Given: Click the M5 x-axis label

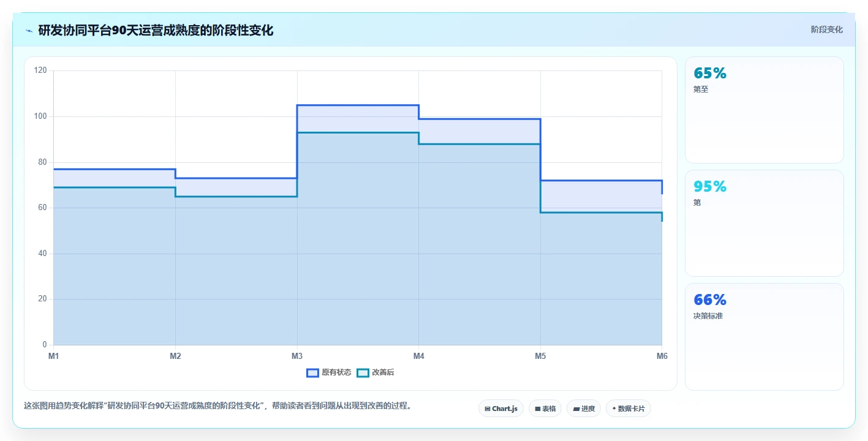Looking at the screenshot, I should click(x=540, y=356).
